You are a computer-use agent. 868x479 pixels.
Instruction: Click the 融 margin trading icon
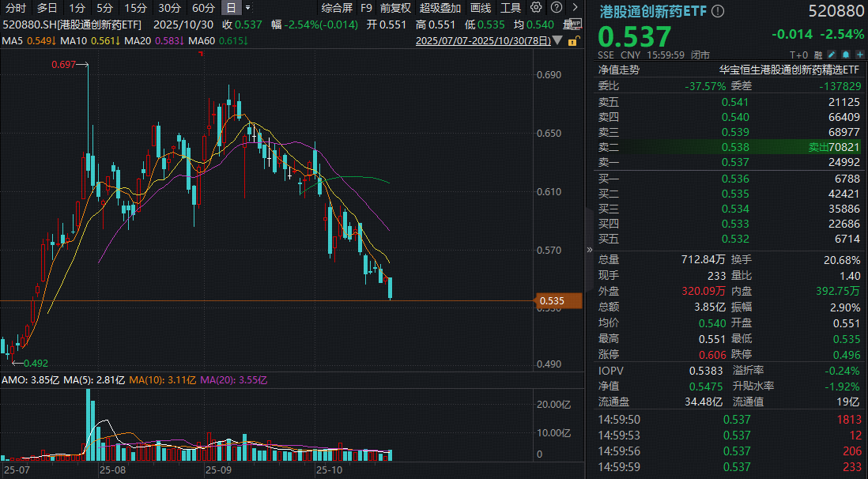(x=817, y=55)
